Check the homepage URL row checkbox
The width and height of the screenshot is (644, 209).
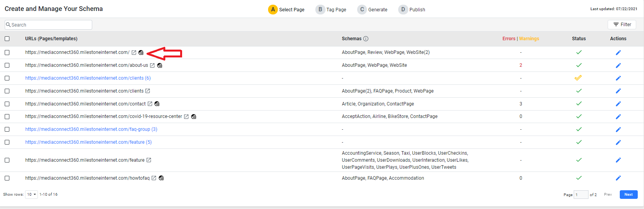[7, 52]
